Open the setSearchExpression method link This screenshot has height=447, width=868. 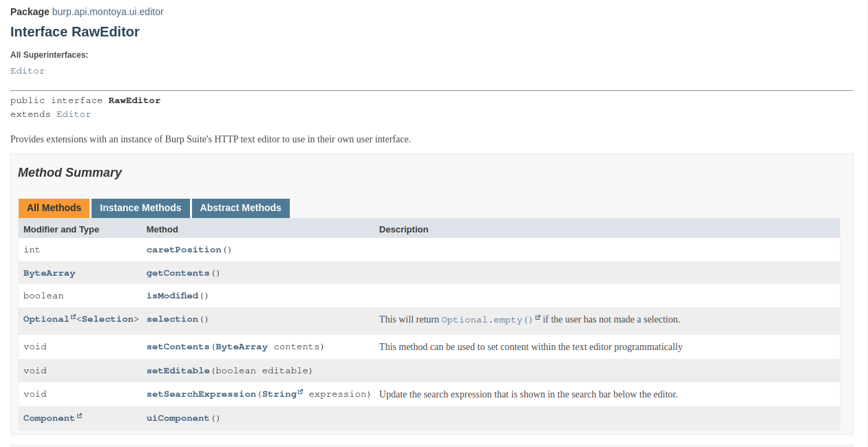pos(201,394)
